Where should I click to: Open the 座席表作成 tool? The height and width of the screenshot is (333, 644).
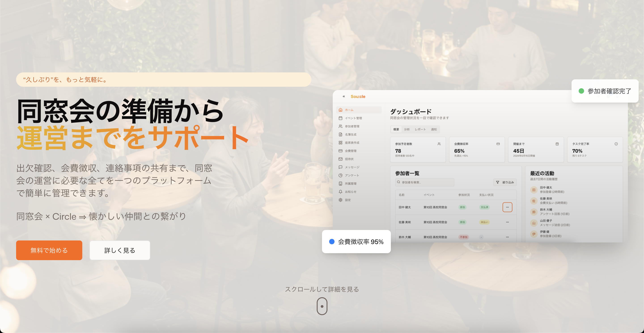[352, 142]
